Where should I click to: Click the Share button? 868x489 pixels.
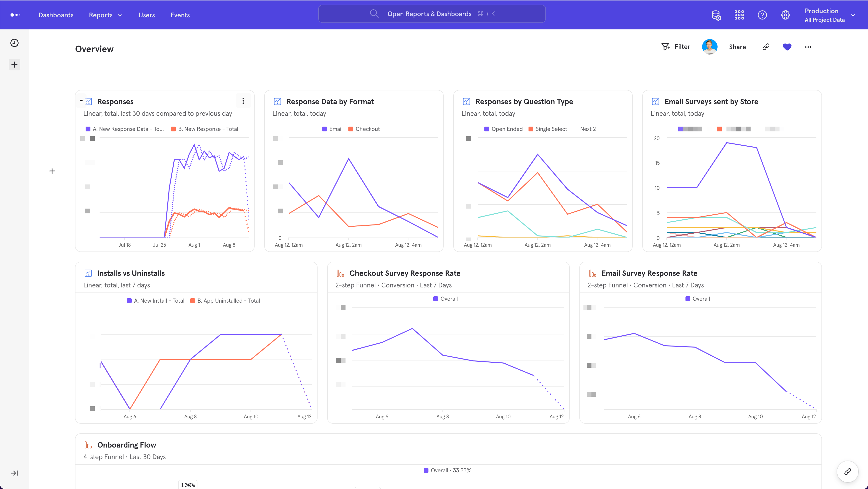[x=737, y=47]
